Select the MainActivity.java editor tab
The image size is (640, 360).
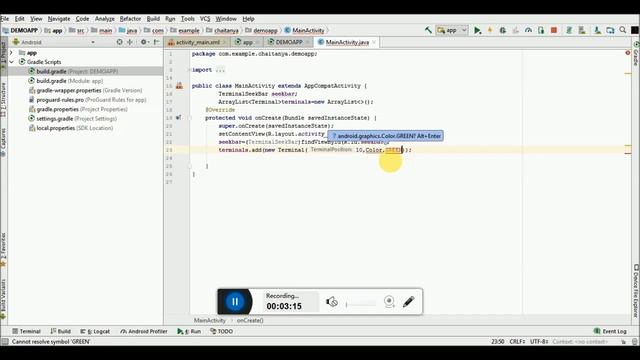pyautogui.click(x=347, y=42)
